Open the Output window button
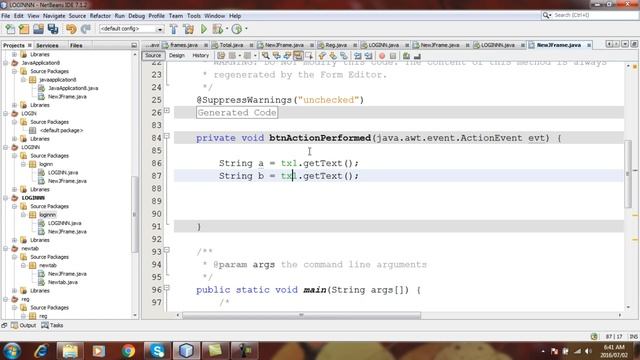Viewport: 640px width, 360px height. click(x=24, y=325)
